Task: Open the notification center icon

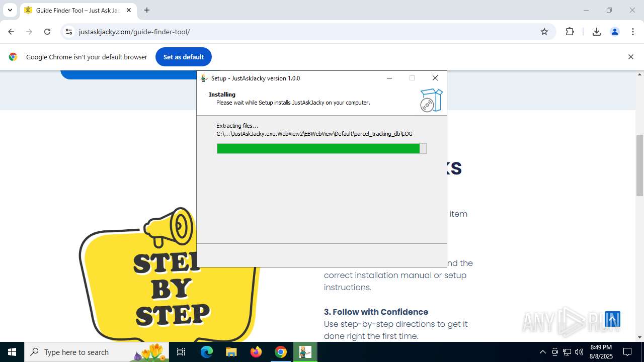Action: click(627, 352)
